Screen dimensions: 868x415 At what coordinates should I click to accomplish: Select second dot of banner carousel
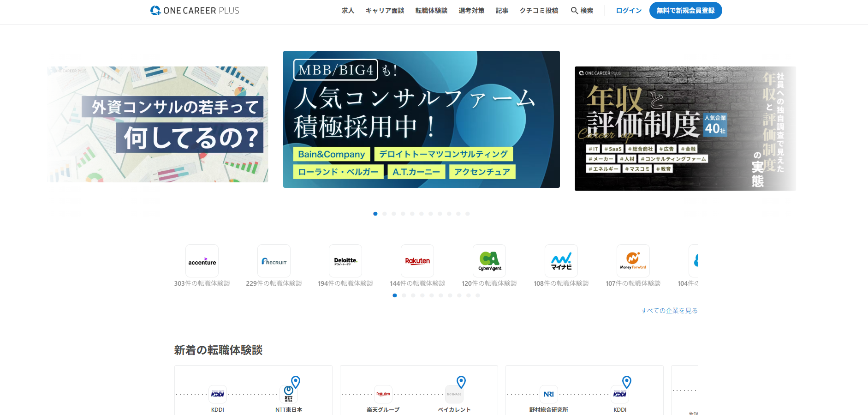(385, 214)
